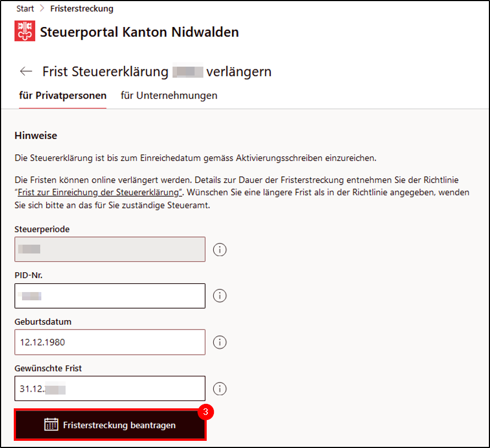Open the Start breadcrumb link
This screenshot has width=490, height=448.
pyautogui.click(x=25, y=9)
